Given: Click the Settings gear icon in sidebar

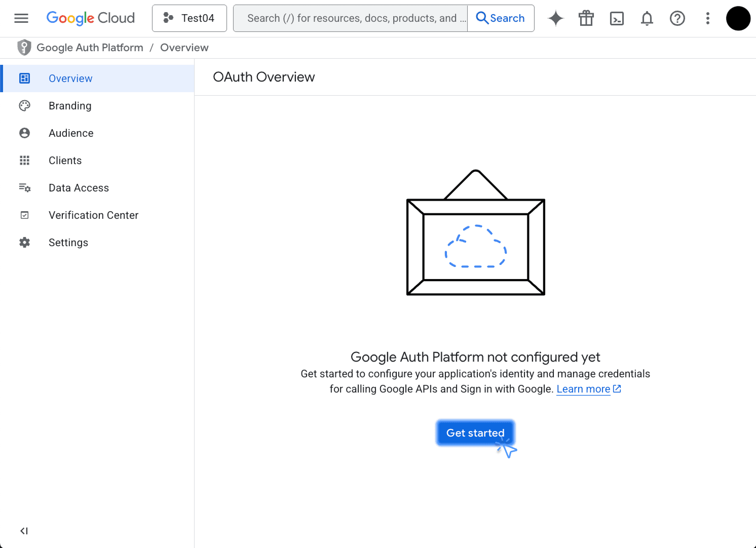Looking at the screenshot, I should (24, 243).
